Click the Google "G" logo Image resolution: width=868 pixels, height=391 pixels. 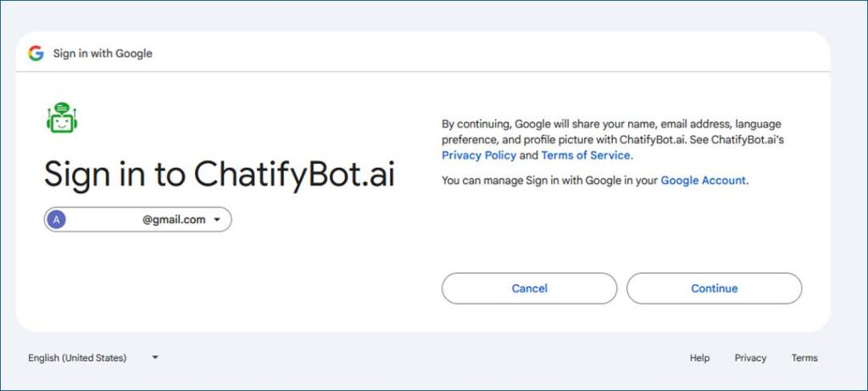[x=36, y=53]
